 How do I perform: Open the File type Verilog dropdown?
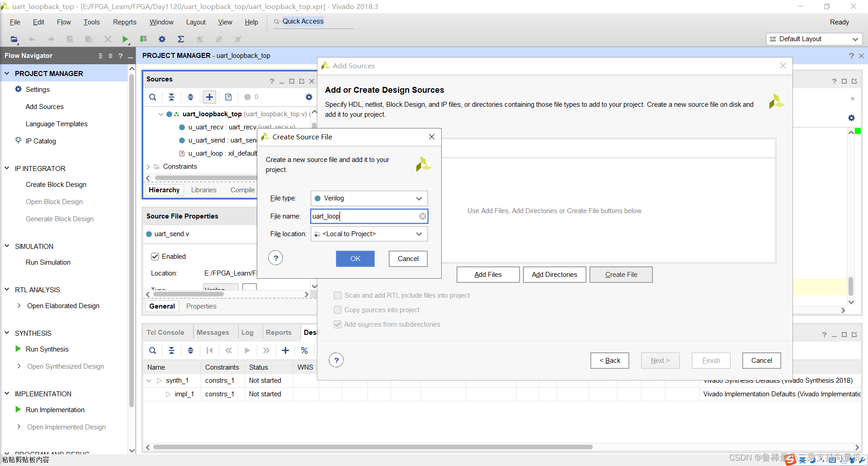(369, 198)
